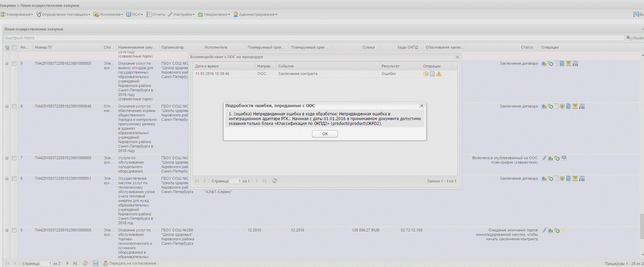This screenshot has width=644, height=267.
Task: Select cell '138 006,27 RUB'
Action: [366, 230]
